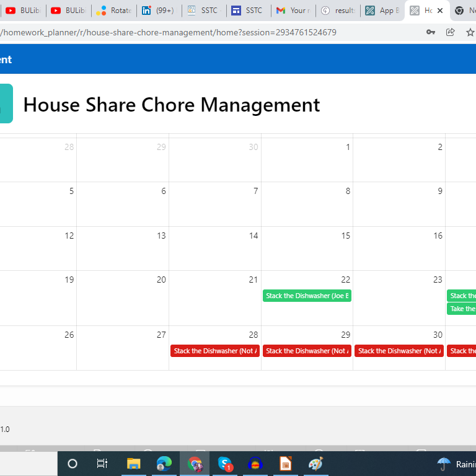Close the current House Share browser tab
Screen dimensions: 476x476
[x=440, y=11]
